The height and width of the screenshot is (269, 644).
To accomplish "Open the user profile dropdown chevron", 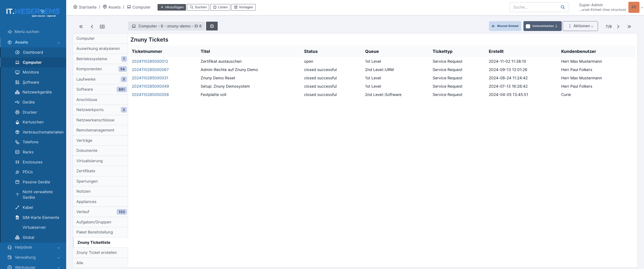I will point(642,8).
